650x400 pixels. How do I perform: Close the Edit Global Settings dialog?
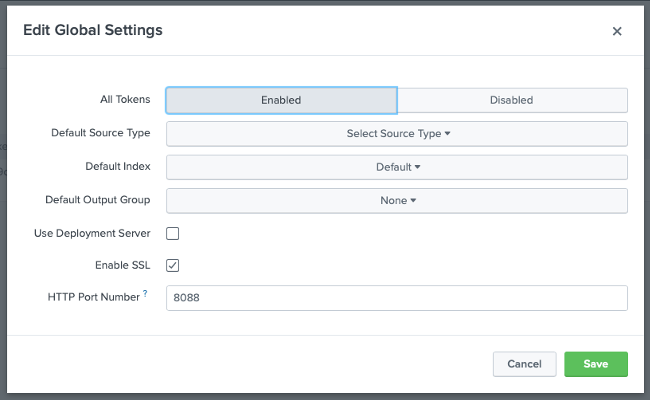[x=617, y=31]
